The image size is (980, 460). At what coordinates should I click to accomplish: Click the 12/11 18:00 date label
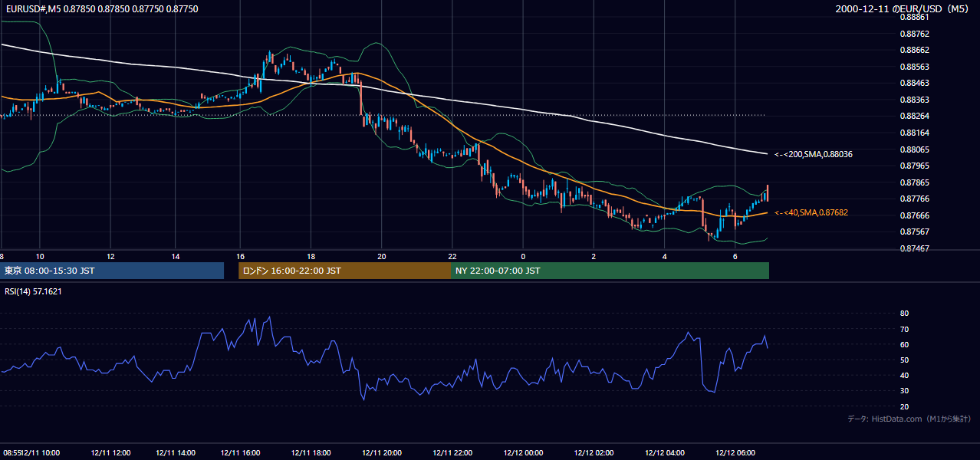coord(311,452)
